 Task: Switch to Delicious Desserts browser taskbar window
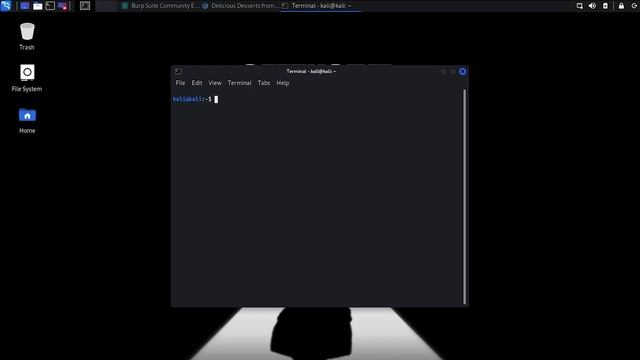tap(240, 6)
